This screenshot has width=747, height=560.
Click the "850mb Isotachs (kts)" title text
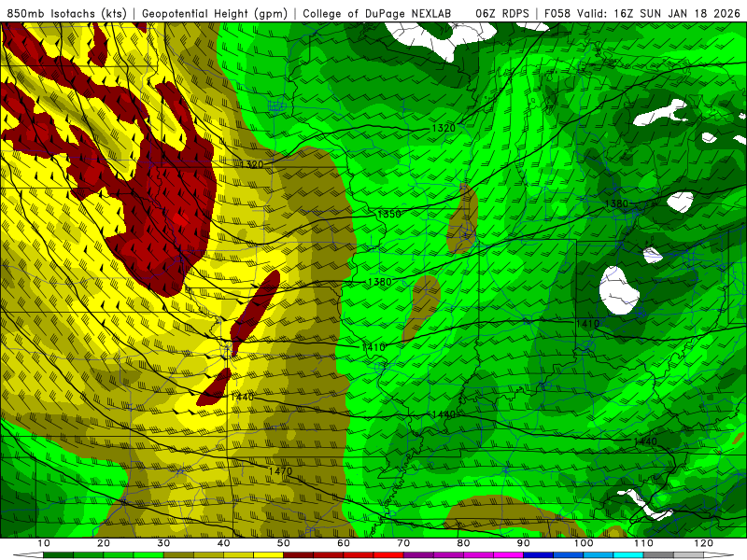tap(66, 13)
